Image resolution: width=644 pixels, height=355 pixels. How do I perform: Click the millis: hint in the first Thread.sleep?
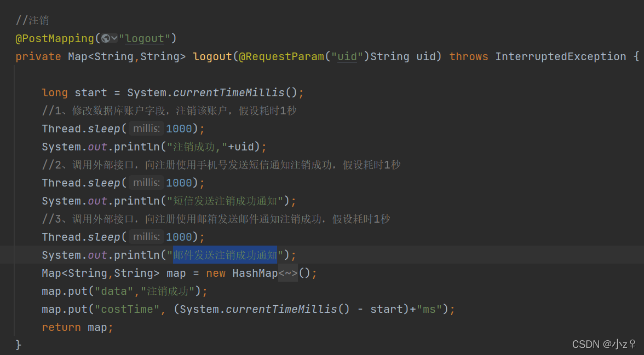coord(146,129)
